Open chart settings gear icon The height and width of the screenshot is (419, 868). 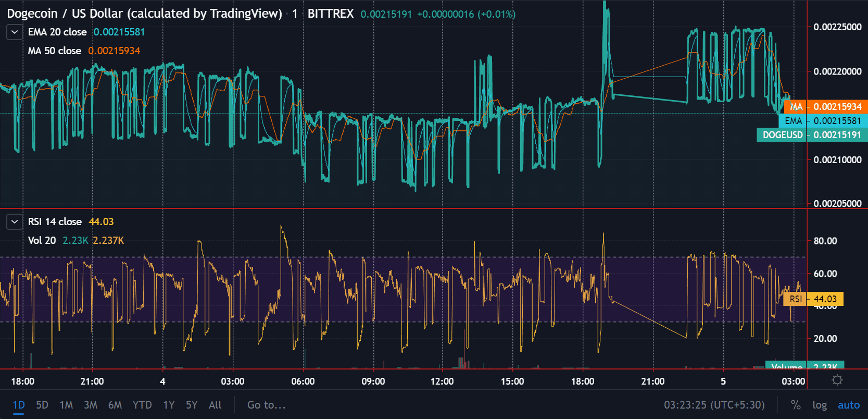coord(837,380)
